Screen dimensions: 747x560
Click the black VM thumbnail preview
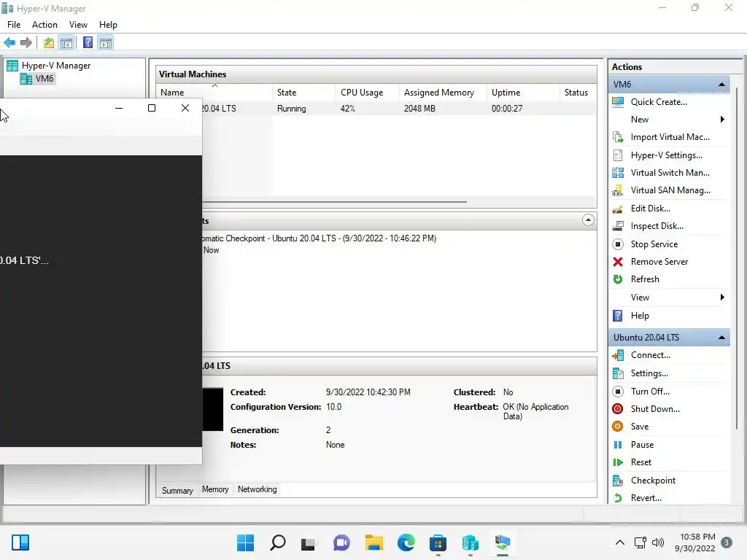pyautogui.click(x=212, y=410)
